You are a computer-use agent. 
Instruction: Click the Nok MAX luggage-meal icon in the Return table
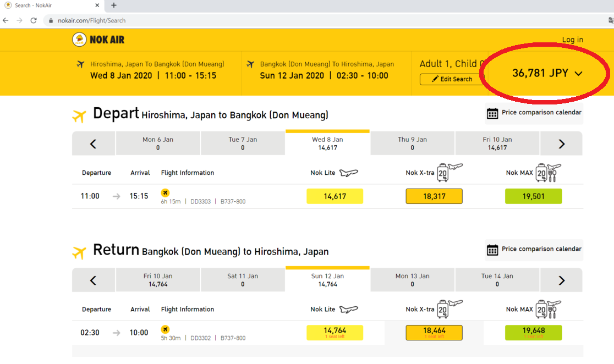click(549, 309)
